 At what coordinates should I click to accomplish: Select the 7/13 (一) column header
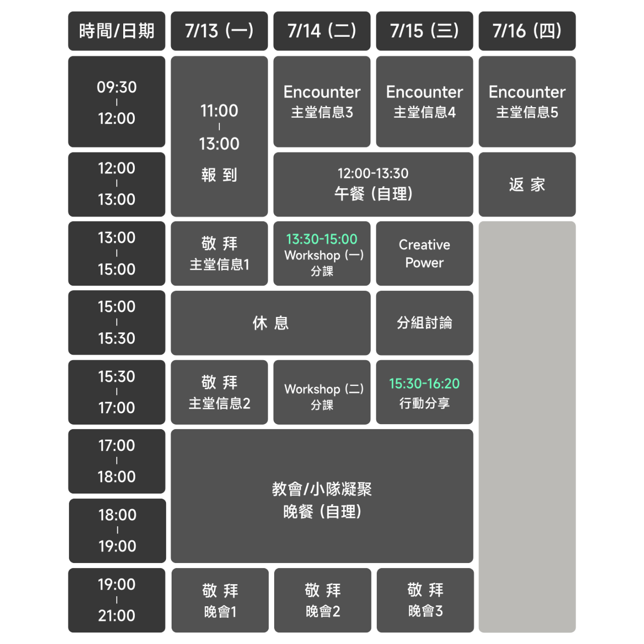pos(219,31)
